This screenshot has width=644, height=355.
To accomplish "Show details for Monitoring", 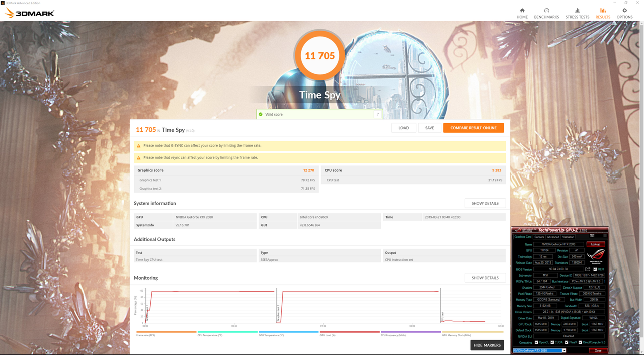I will pos(485,278).
